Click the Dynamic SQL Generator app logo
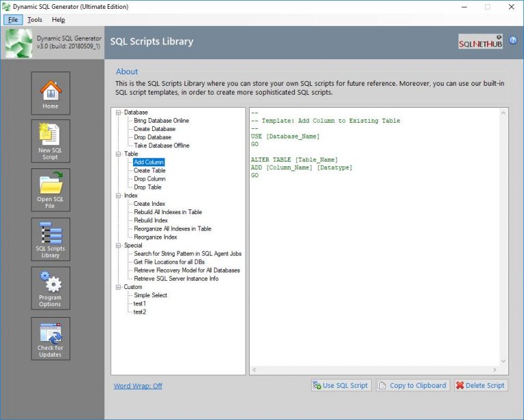This screenshot has width=524, height=420. pos(18,43)
